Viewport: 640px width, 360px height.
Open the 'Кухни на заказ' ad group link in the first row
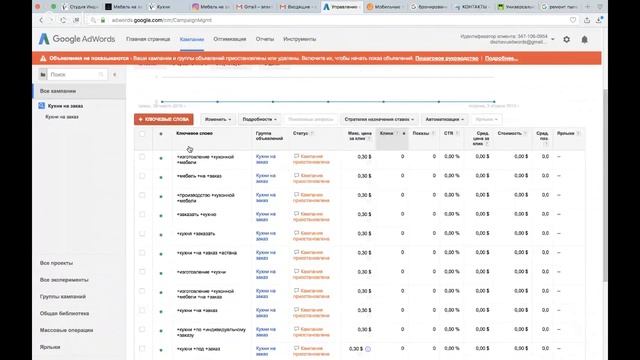point(266,159)
